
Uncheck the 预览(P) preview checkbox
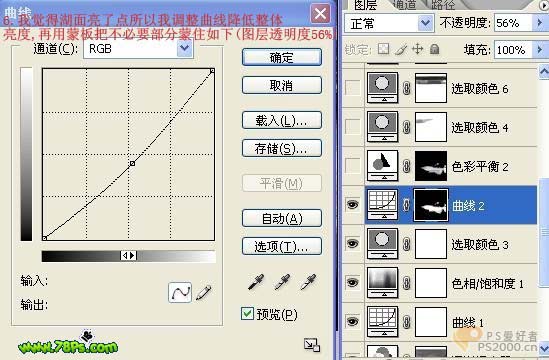point(248,313)
